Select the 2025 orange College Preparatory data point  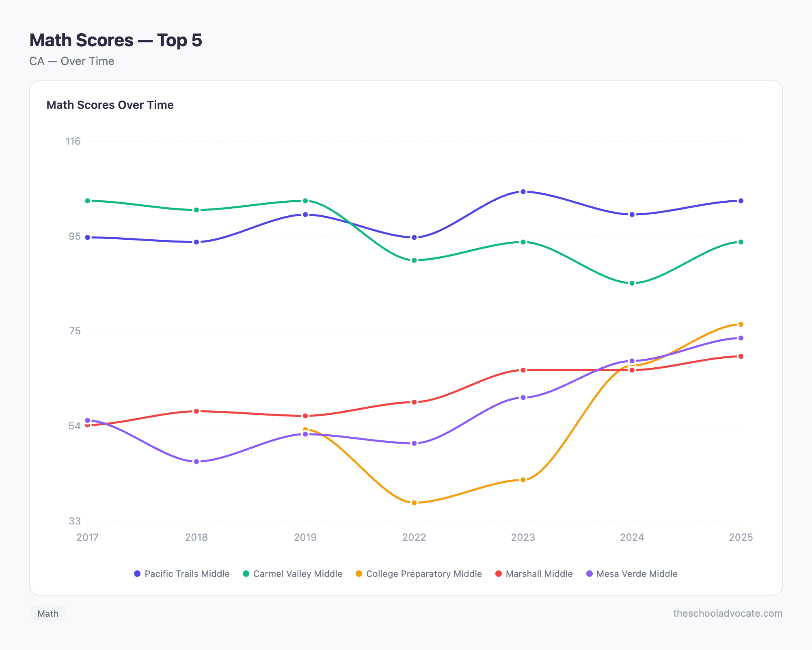[x=741, y=325]
